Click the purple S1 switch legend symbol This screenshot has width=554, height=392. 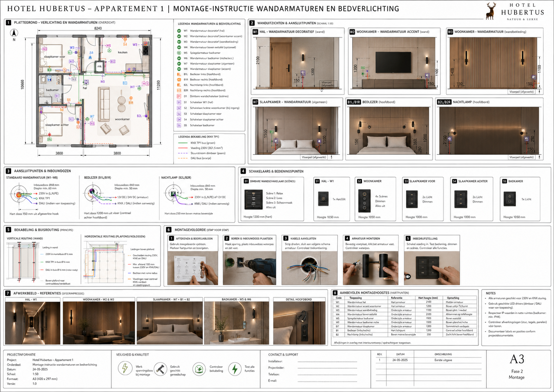point(179,102)
